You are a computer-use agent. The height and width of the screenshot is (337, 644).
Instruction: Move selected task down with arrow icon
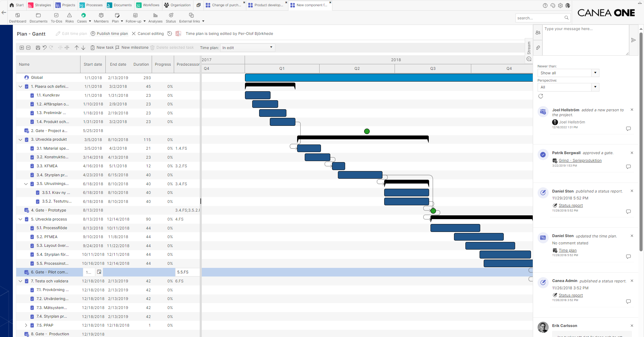pos(83,48)
